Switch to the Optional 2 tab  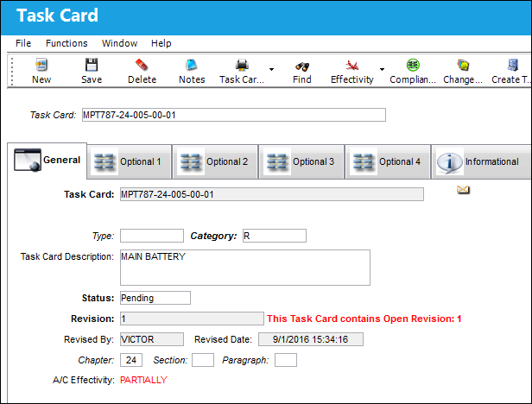point(215,161)
